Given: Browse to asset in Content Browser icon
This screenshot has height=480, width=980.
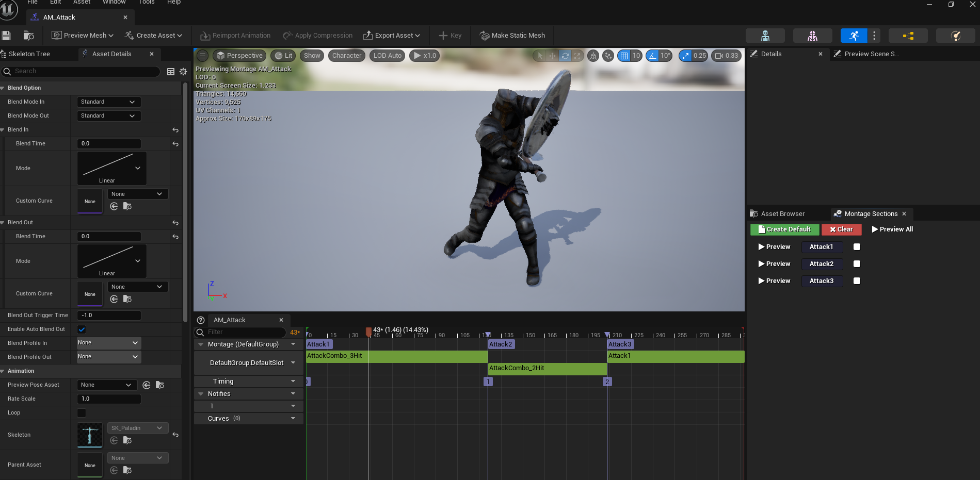Looking at the screenshot, I should point(29,36).
